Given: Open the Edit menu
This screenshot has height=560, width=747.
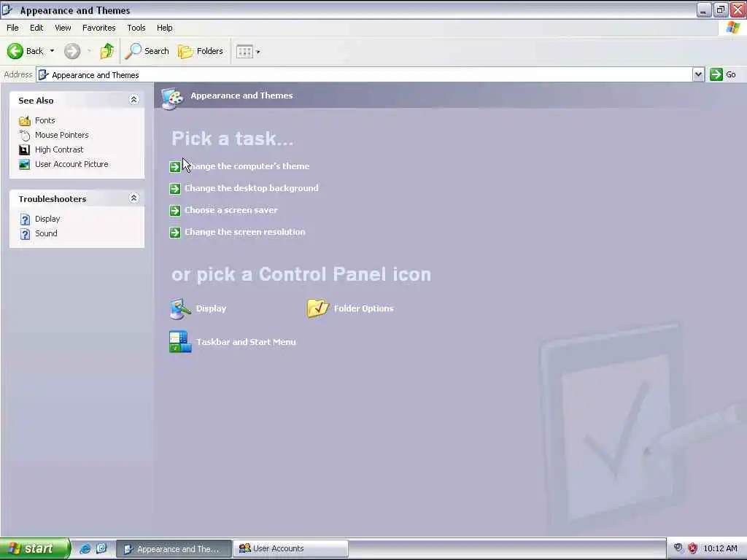Looking at the screenshot, I should click(x=36, y=28).
